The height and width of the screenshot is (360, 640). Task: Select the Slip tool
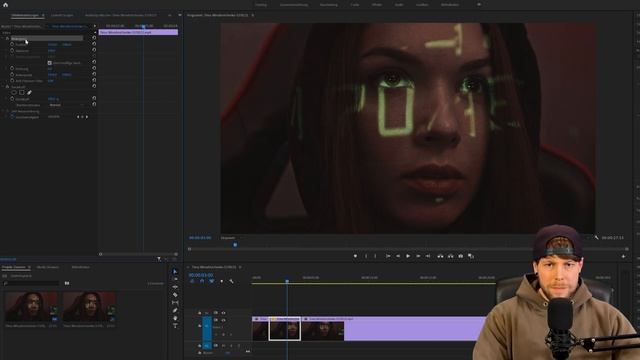175,302
